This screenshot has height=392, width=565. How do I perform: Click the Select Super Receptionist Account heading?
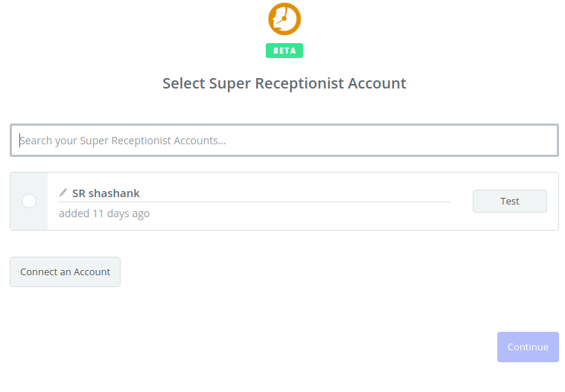284,83
